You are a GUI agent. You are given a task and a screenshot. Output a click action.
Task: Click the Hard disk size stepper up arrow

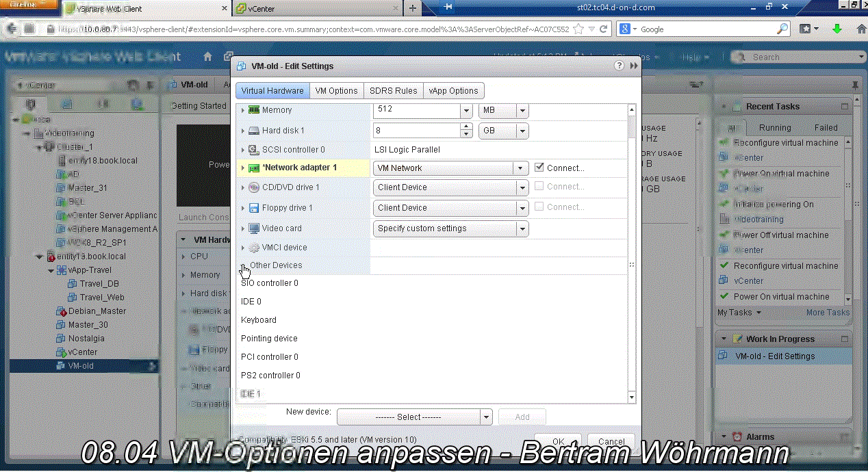[467, 127]
